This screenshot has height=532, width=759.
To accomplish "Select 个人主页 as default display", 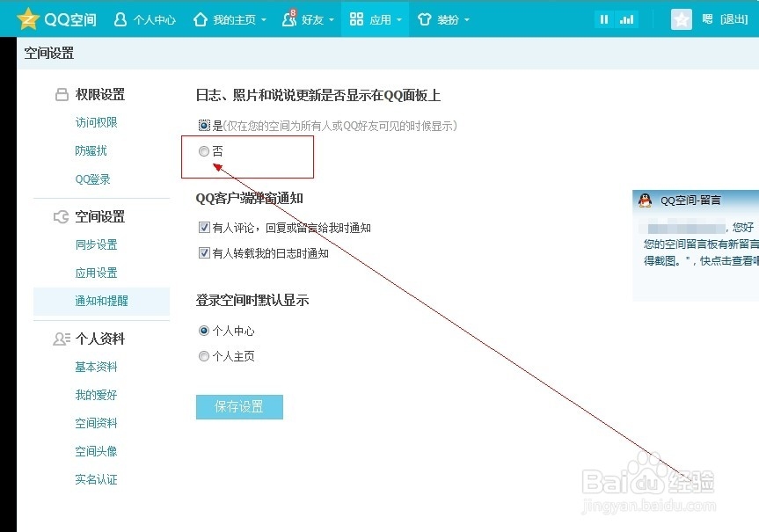I will pyautogui.click(x=204, y=355).
